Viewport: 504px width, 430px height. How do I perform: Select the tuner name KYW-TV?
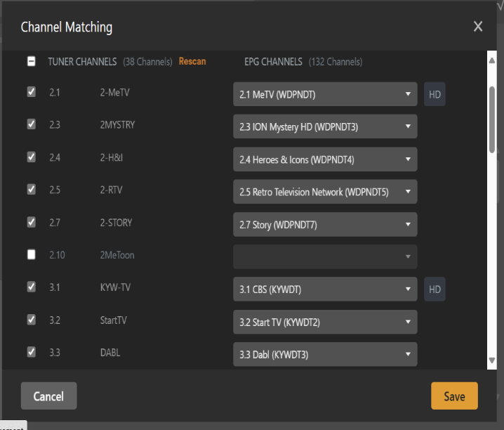tap(115, 287)
